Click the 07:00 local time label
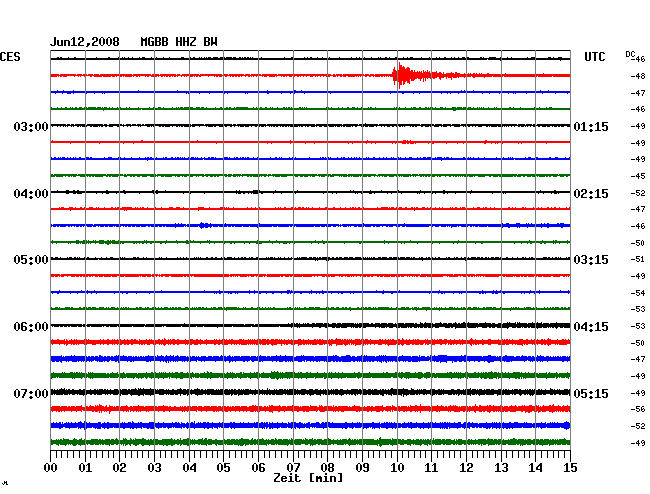The height and width of the screenshot is (494, 650). 31,393
